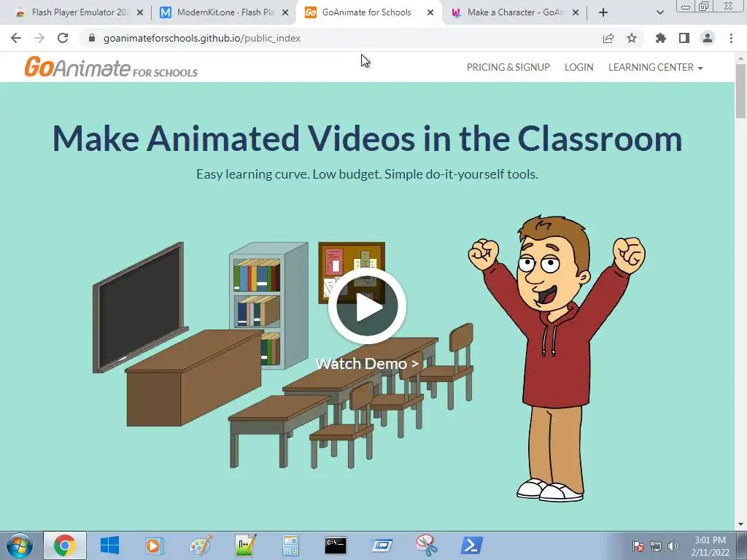Click the Action Center flag tray icon
The height and width of the screenshot is (560, 747).
638,546
